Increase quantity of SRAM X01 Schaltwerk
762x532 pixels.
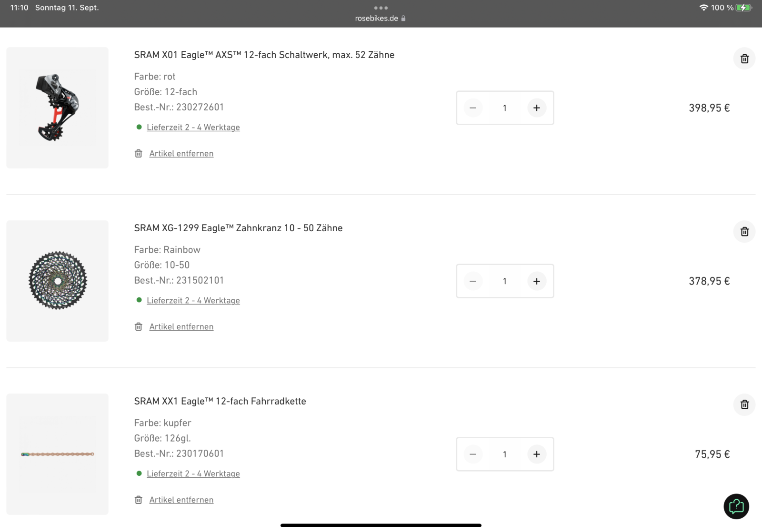tap(537, 108)
